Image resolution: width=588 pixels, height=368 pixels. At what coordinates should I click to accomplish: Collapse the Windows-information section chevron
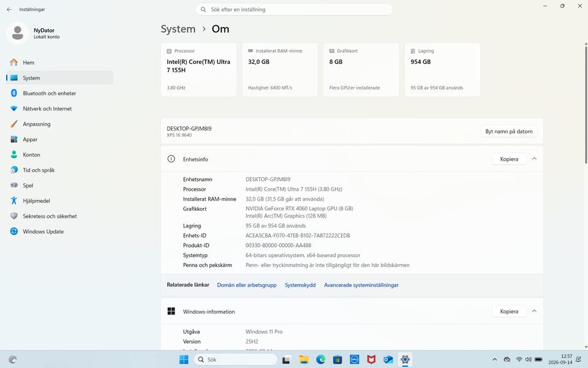tap(534, 311)
